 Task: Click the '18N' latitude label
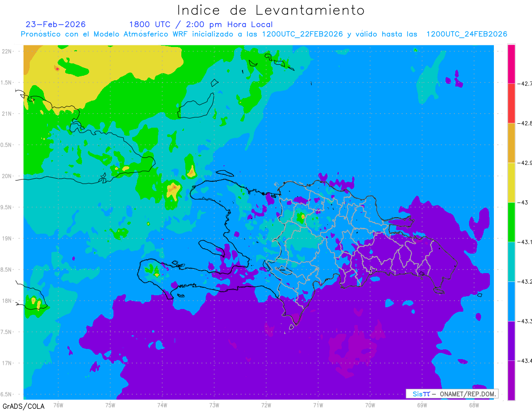click(8, 301)
